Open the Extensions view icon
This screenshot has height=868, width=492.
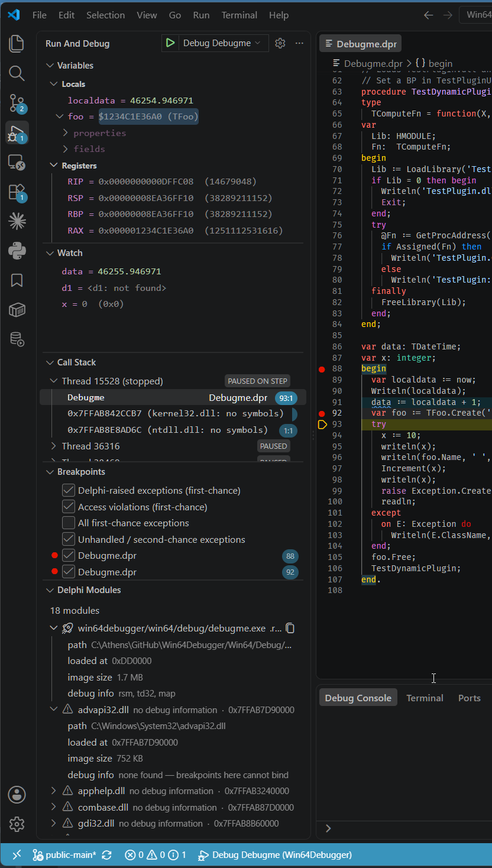pyautogui.click(x=17, y=192)
